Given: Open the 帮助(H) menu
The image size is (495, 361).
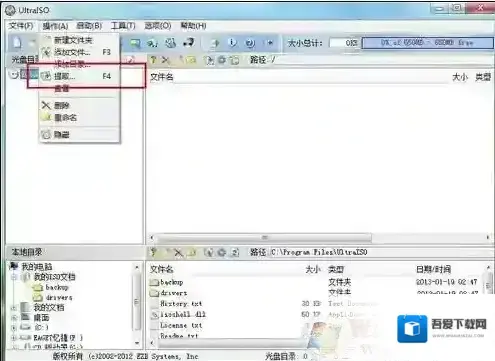Looking at the screenshot, I should pos(193,26).
